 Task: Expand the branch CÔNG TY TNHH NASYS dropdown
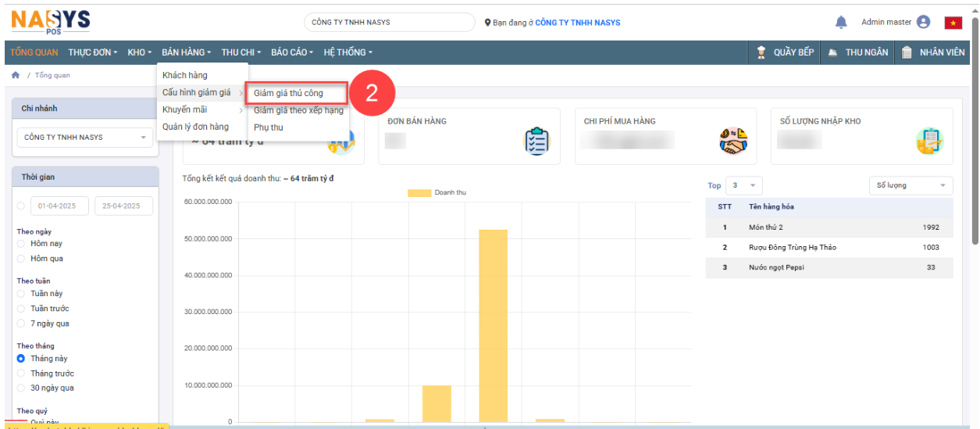click(85, 138)
